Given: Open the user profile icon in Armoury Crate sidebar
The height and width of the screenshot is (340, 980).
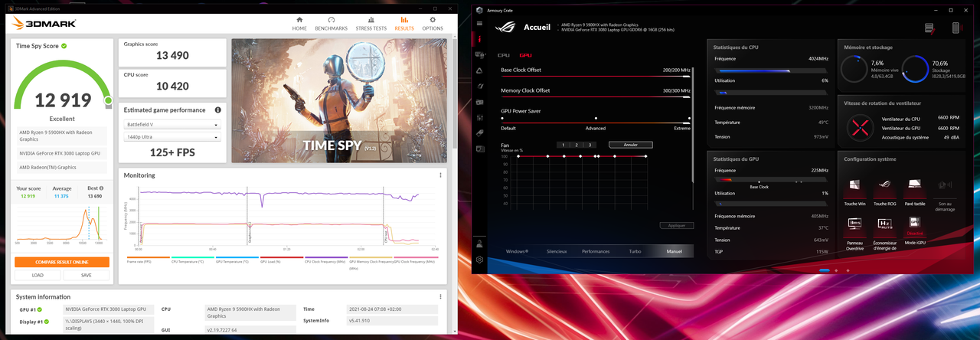Looking at the screenshot, I should pyautogui.click(x=479, y=244).
